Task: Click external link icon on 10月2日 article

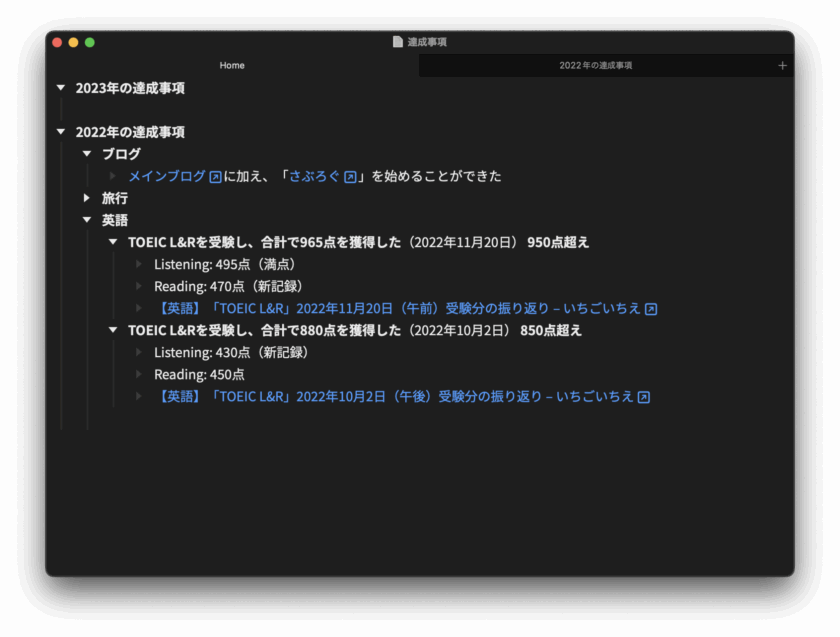Action: (644, 397)
